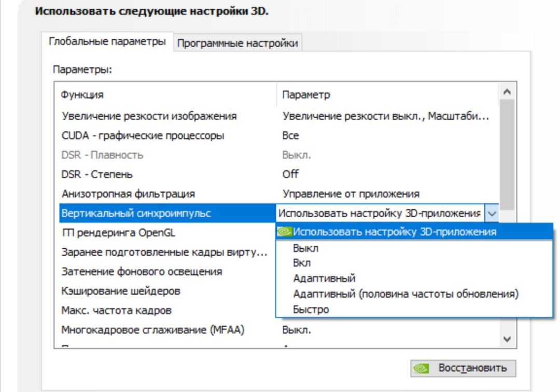Select CUDA - графические процессоры row

pyautogui.click(x=279, y=136)
